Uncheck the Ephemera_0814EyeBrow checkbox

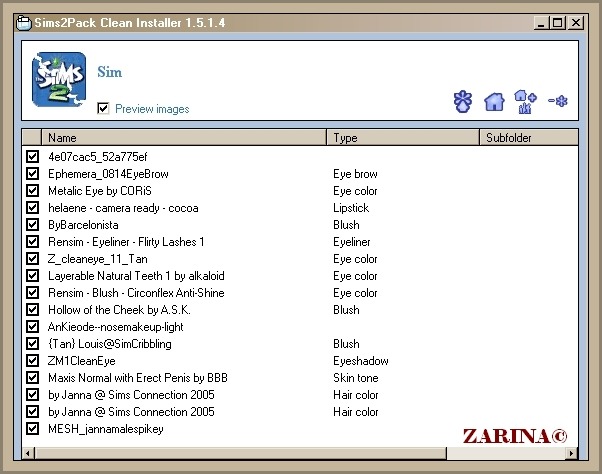33,173
